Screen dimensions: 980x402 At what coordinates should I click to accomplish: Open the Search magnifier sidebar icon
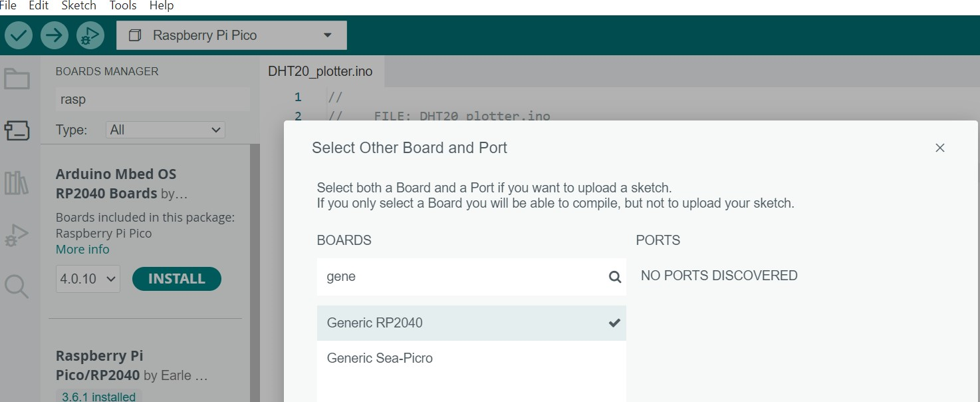17,287
